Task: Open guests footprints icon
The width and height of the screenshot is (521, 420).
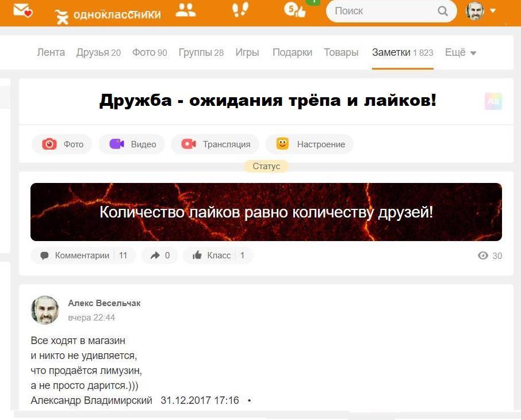Action: 240,9
